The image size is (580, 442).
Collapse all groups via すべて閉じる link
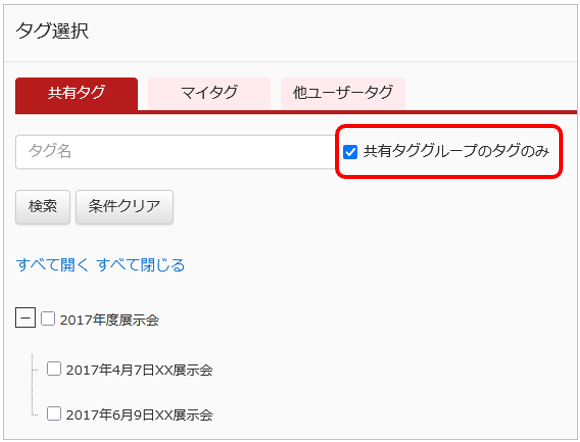pyautogui.click(x=141, y=265)
